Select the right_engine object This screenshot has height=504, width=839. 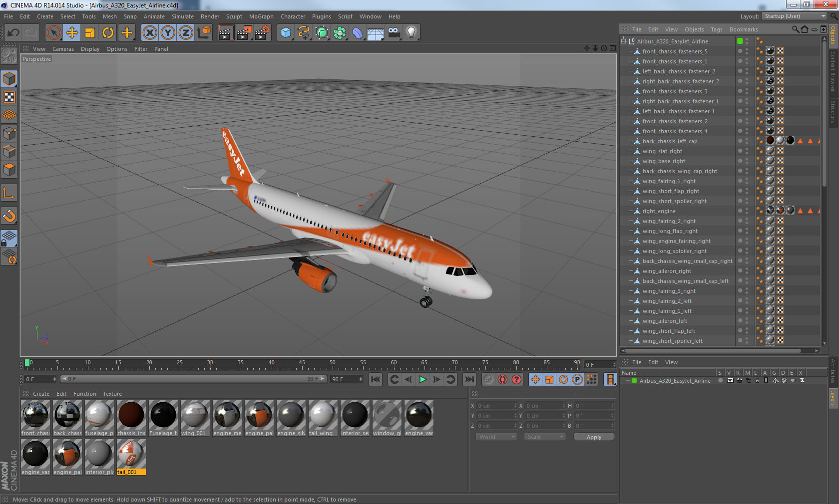click(659, 211)
